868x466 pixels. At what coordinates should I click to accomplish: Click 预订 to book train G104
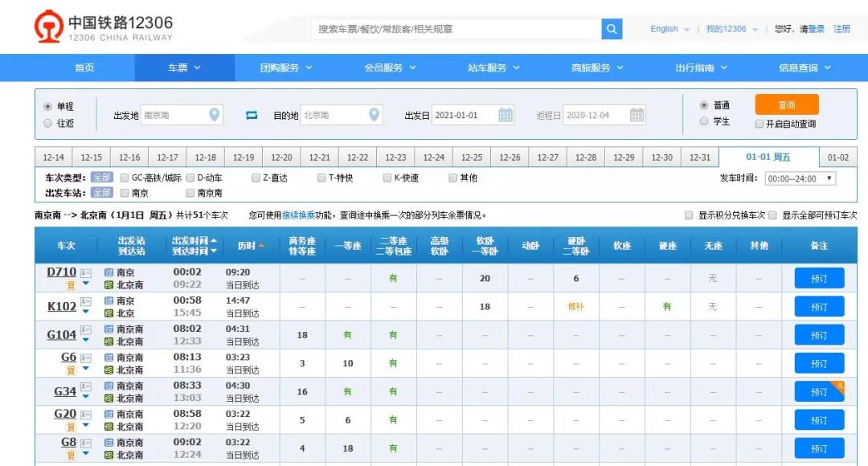pyautogui.click(x=819, y=335)
